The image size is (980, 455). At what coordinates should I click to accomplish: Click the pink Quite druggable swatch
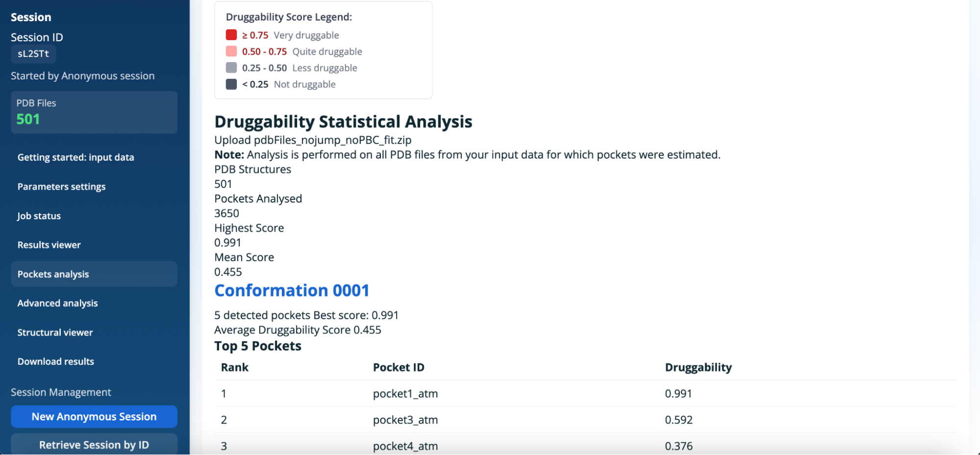coord(231,51)
